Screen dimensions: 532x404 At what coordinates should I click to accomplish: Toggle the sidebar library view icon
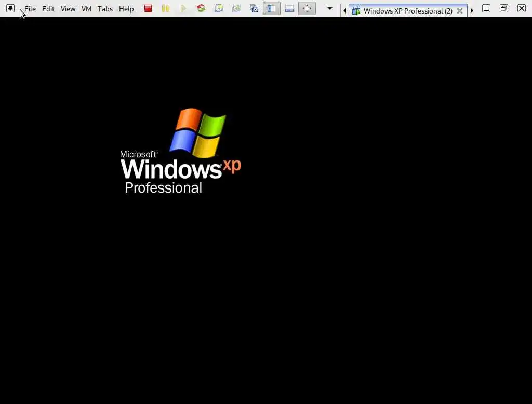click(x=271, y=8)
